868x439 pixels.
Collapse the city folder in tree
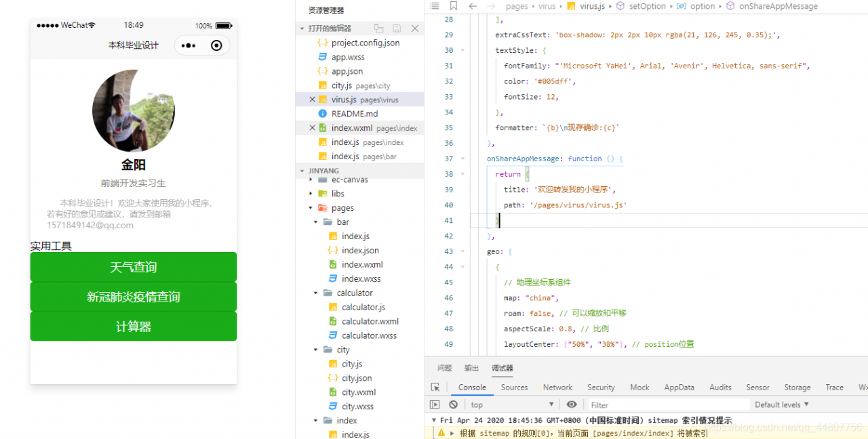tap(316, 350)
